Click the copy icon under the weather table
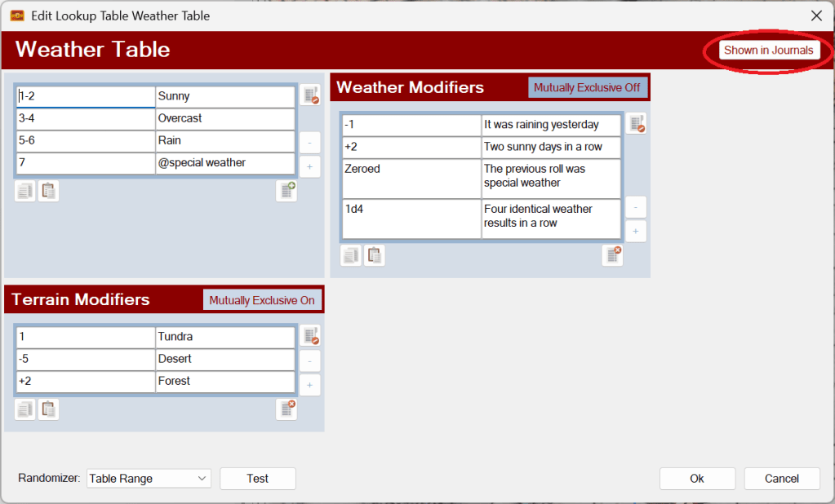The width and height of the screenshot is (835, 504). [x=24, y=191]
